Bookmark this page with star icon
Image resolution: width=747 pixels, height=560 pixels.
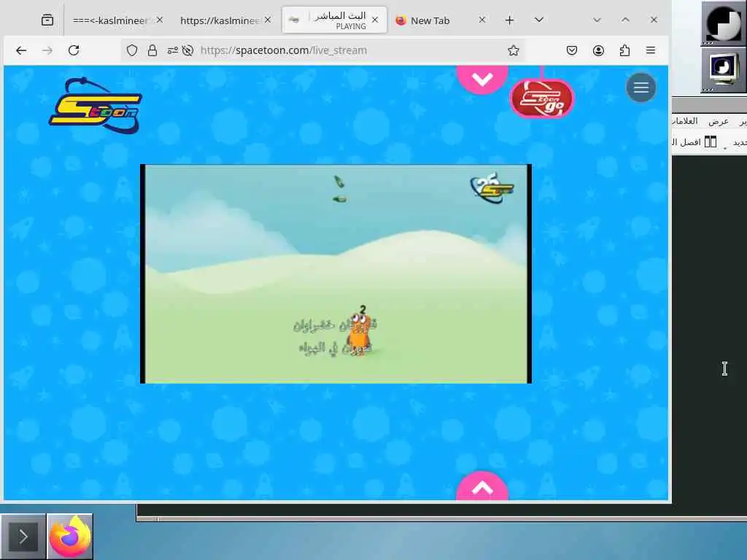pyautogui.click(x=513, y=50)
